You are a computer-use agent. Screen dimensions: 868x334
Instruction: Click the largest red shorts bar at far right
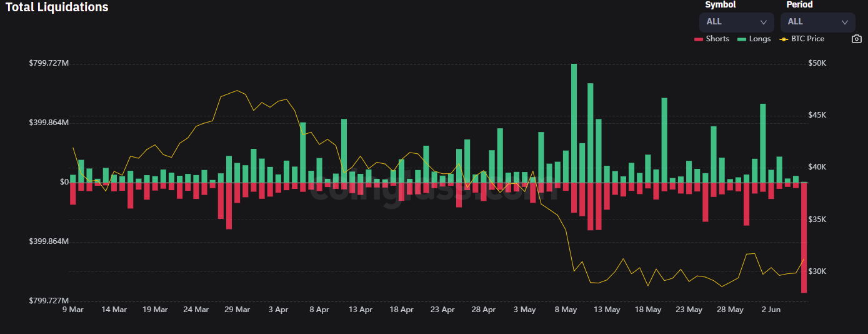804,238
